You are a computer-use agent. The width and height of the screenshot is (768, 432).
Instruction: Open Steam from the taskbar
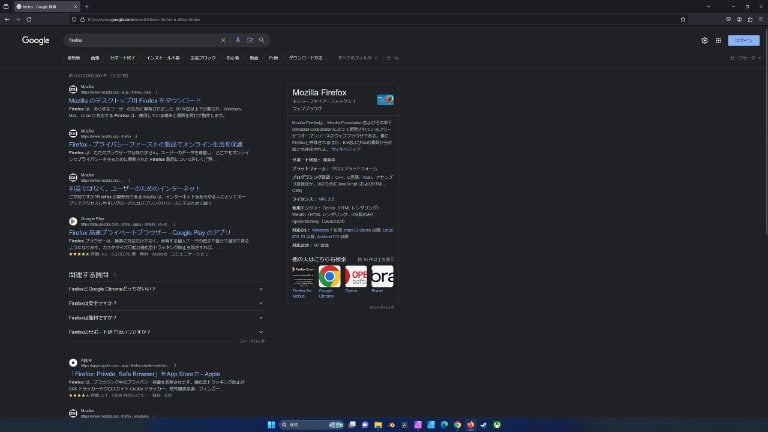click(x=483, y=425)
